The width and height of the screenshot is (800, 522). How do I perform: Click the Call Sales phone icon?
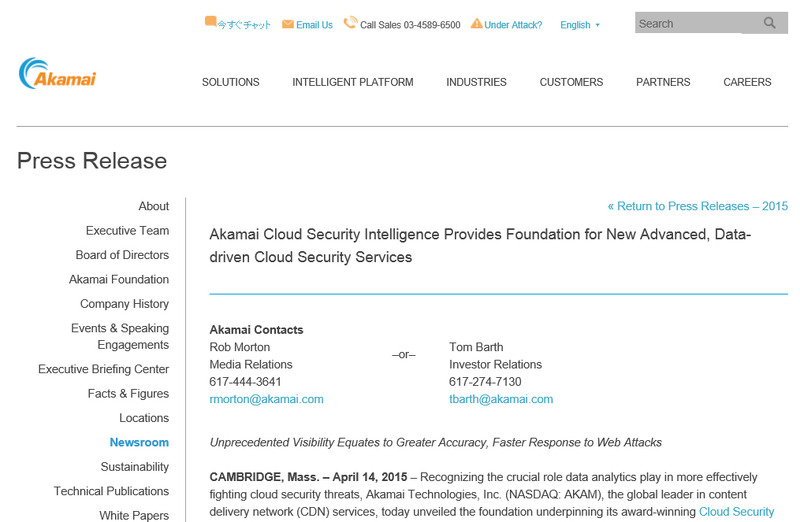[350, 22]
